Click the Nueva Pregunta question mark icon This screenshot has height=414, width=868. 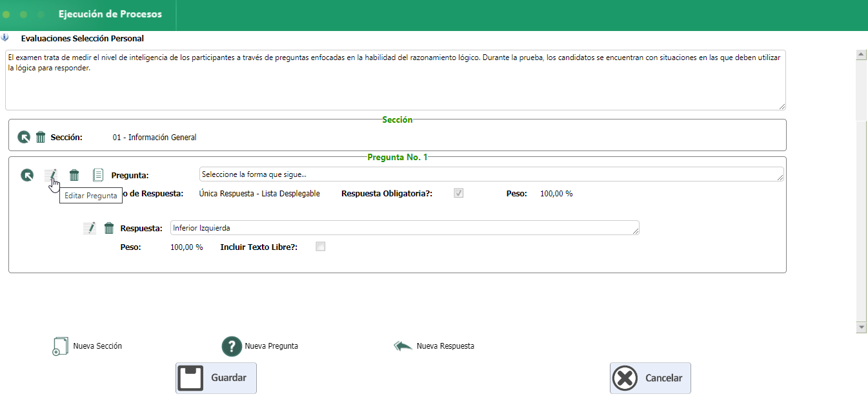232,346
